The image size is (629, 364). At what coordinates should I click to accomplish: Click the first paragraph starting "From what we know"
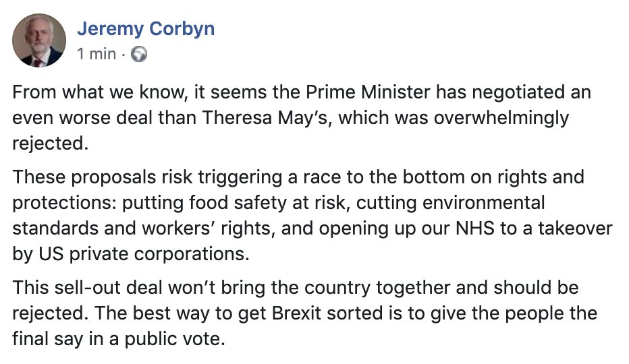pos(297,118)
